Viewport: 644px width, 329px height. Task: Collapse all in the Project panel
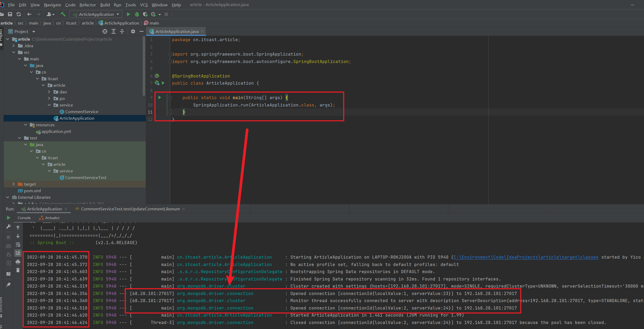[x=122, y=31]
